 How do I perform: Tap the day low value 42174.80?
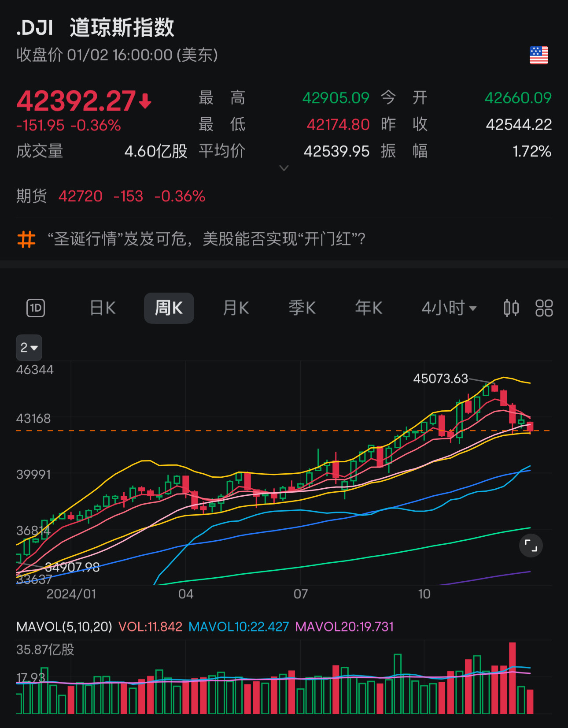tap(338, 125)
